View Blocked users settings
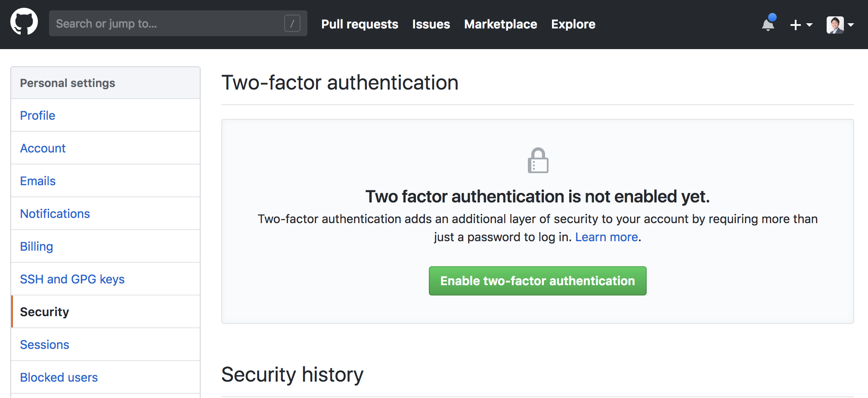 (59, 377)
